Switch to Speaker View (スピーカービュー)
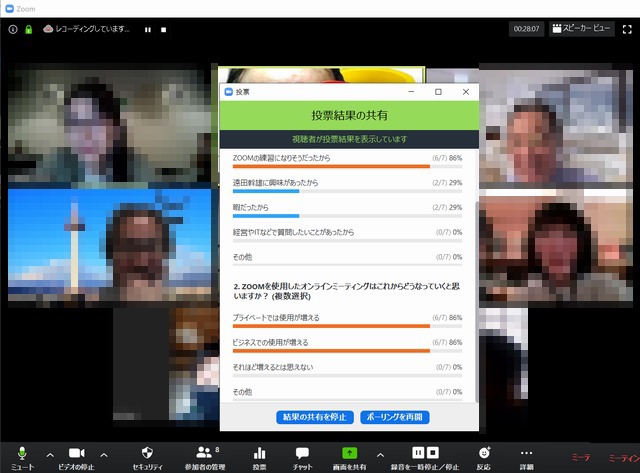 tap(581, 29)
